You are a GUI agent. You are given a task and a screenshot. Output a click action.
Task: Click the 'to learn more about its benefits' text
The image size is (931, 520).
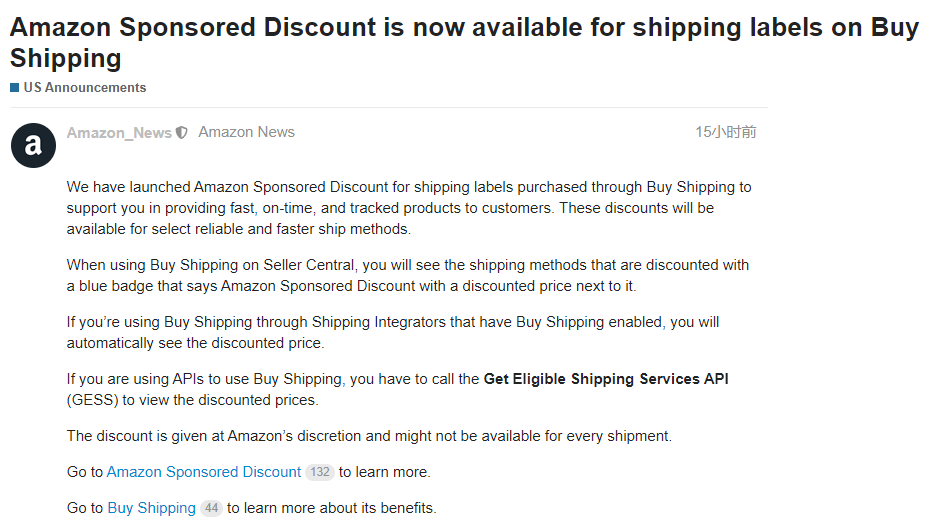[332, 508]
